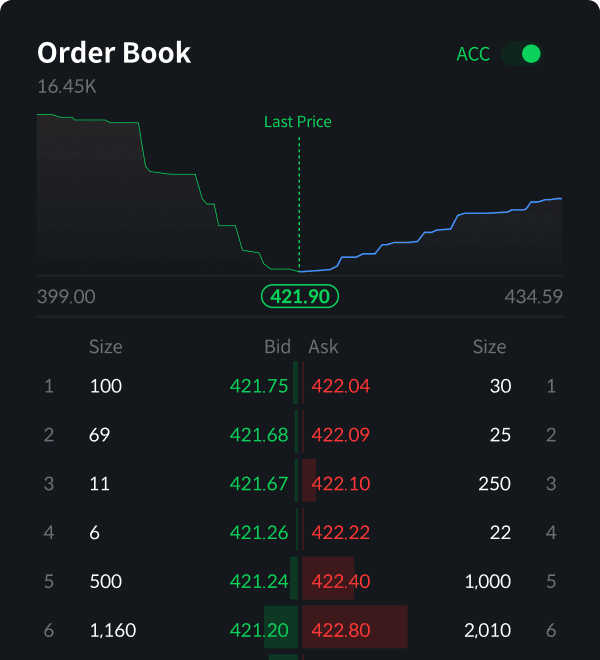Image resolution: width=600 pixels, height=660 pixels.
Task: Toggle the ACC switch off
Action: click(x=522, y=54)
